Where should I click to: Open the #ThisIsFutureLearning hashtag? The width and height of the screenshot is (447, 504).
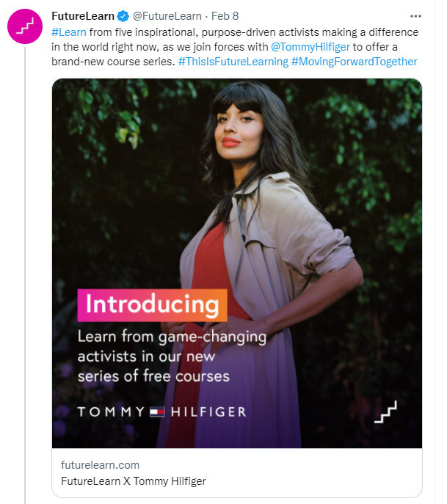tap(233, 62)
